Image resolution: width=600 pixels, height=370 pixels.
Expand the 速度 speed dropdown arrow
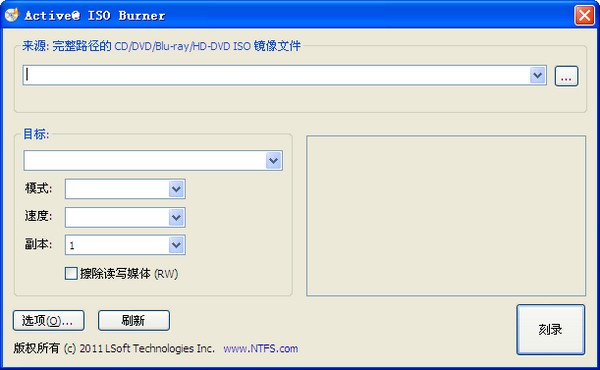coord(176,217)
